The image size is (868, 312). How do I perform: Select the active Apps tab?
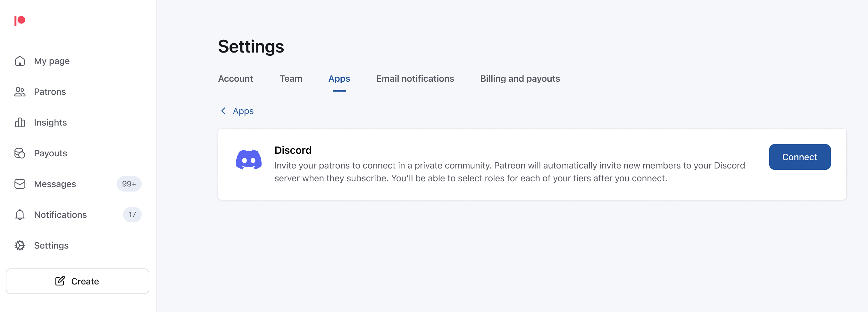[339, 79]
